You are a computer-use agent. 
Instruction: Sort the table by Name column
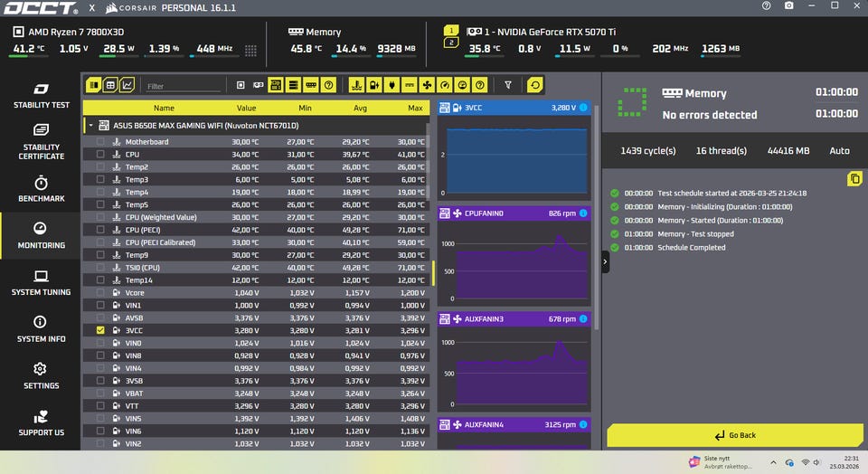click(164, 108)
